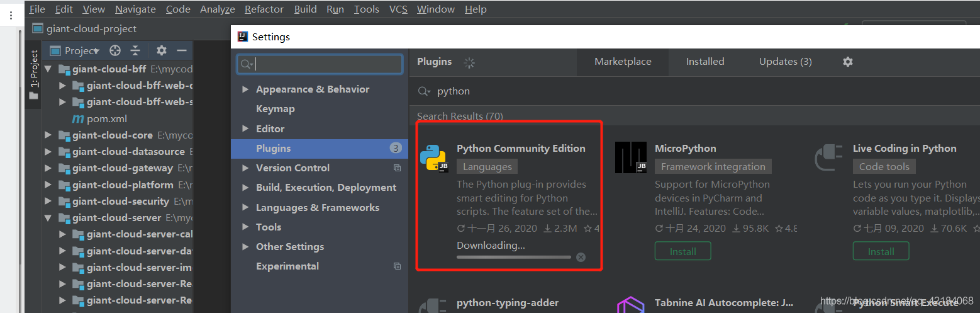The height and width of the screenshot is (313, 980).
Task: Open the 1: Project side tab
Action: (34, 74)
